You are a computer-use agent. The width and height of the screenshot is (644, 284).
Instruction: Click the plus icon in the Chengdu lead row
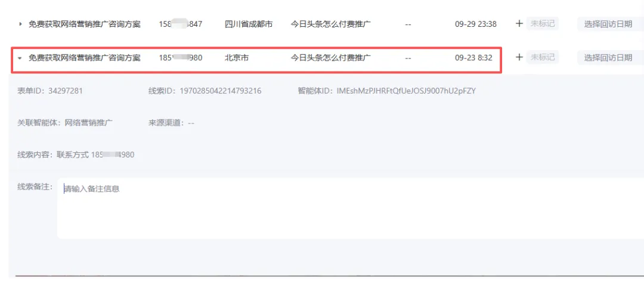[x=519, y=24]
